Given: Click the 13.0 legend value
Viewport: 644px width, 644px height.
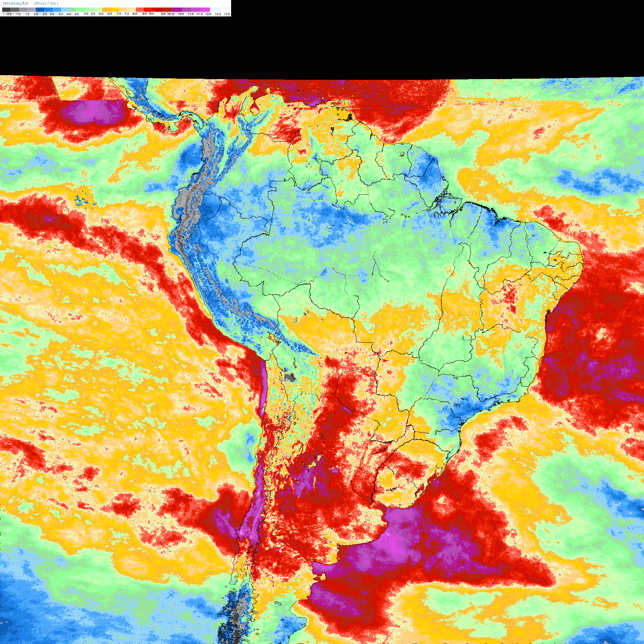Looking at the screenshot, I should point(227,14).
